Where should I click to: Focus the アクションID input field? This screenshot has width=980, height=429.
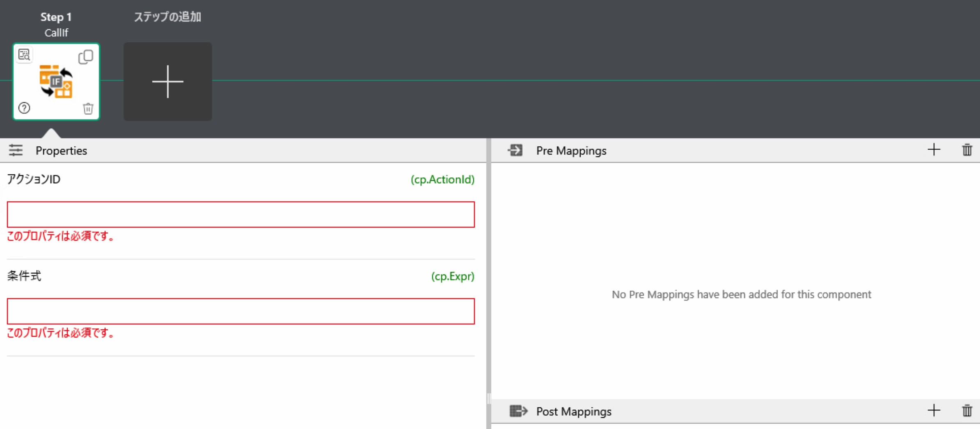[x=240, y=214]
